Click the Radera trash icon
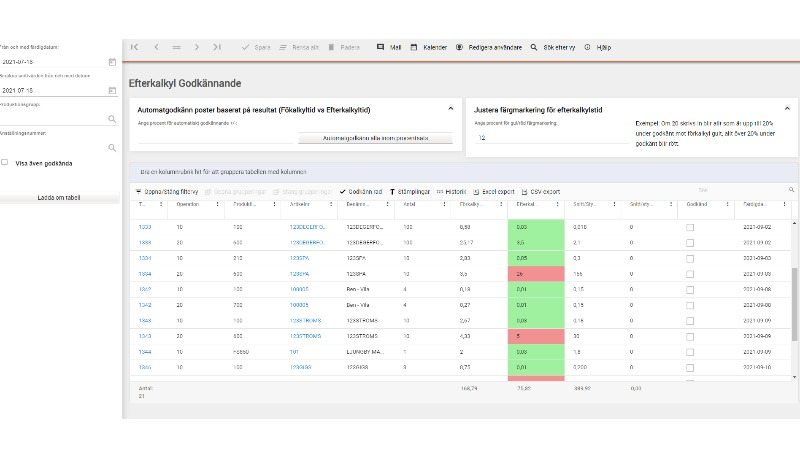 pos(331,47)
